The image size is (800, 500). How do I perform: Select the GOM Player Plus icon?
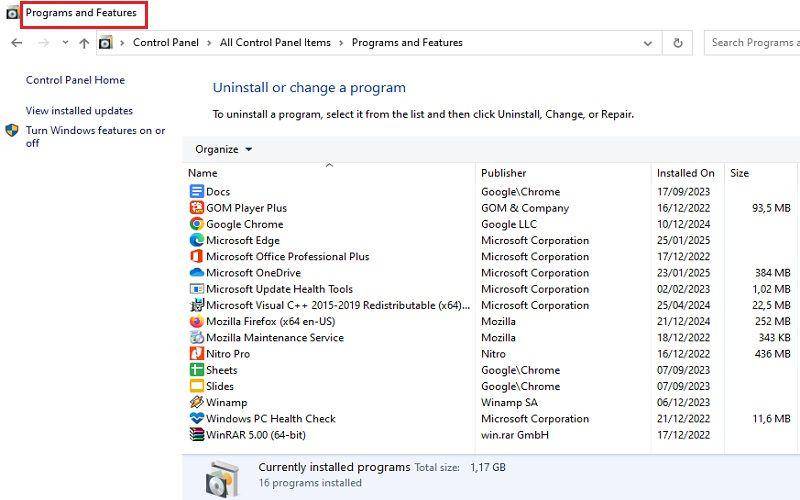tap(196, 208)
